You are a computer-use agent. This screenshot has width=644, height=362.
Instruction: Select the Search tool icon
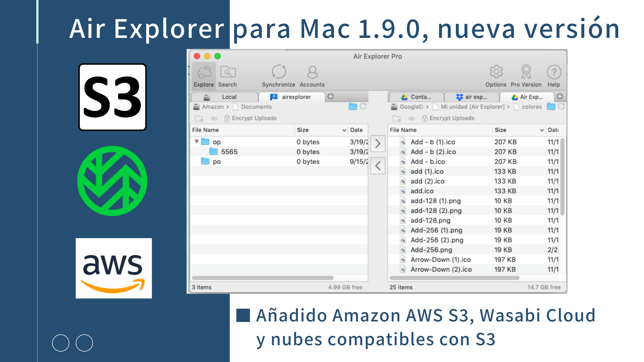[227, 72]
